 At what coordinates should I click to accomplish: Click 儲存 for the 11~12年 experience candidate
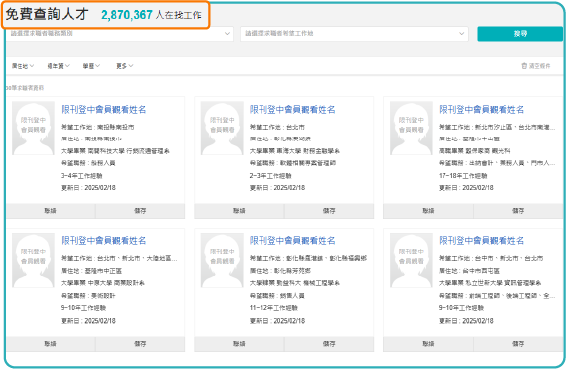329,344
